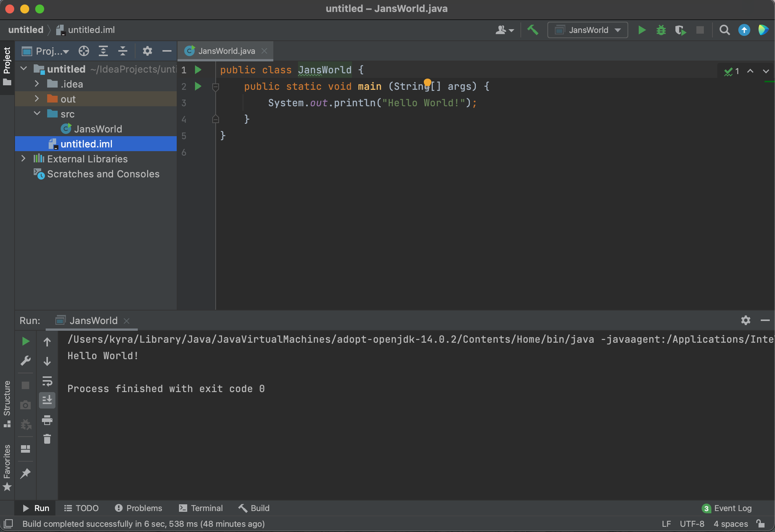Hide the Run tool window
This screenshot has width=775, height=532.
tap(765, 320)
